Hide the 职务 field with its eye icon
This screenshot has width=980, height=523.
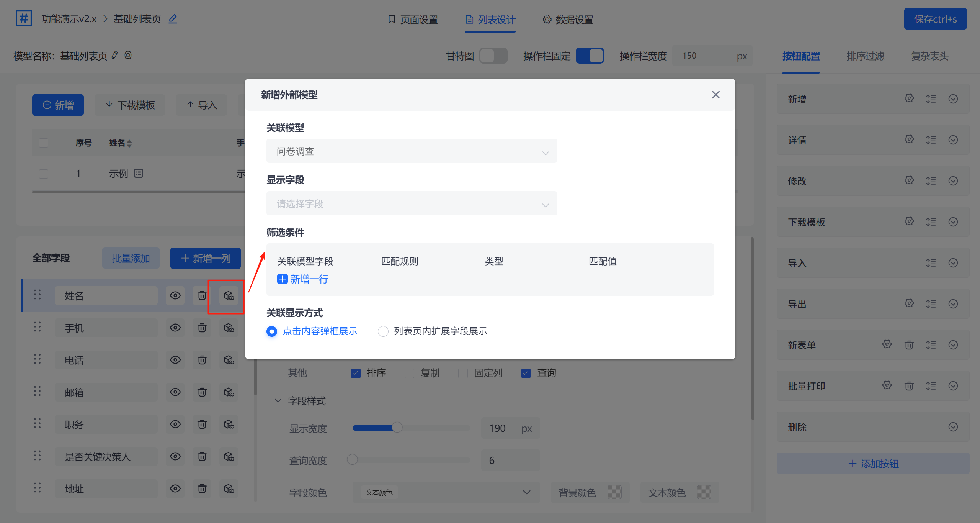click(175, 424)
